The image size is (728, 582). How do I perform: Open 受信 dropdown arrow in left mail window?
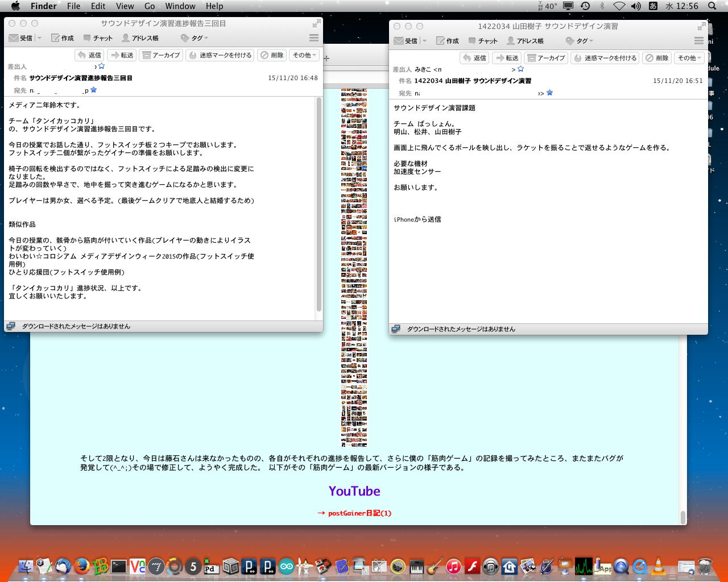point(39,38)
